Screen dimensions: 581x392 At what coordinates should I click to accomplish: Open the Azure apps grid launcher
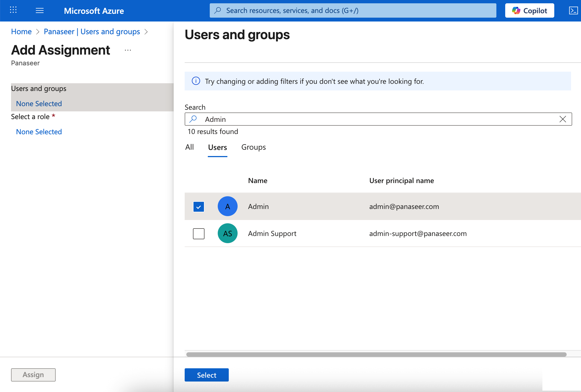pyautogui.click(x=13, y=10)
